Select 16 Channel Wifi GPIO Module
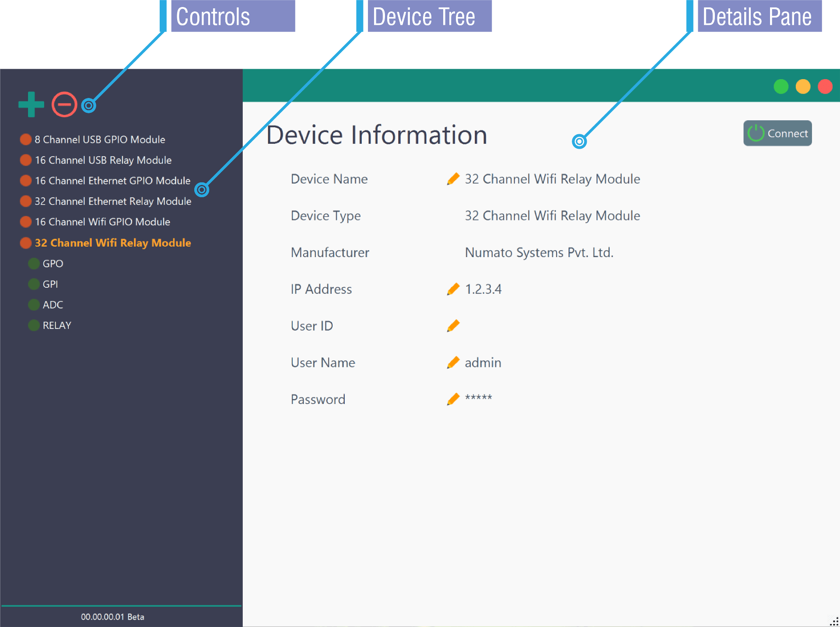The width and height of the screenshot is (840, 627). (102, 222)
